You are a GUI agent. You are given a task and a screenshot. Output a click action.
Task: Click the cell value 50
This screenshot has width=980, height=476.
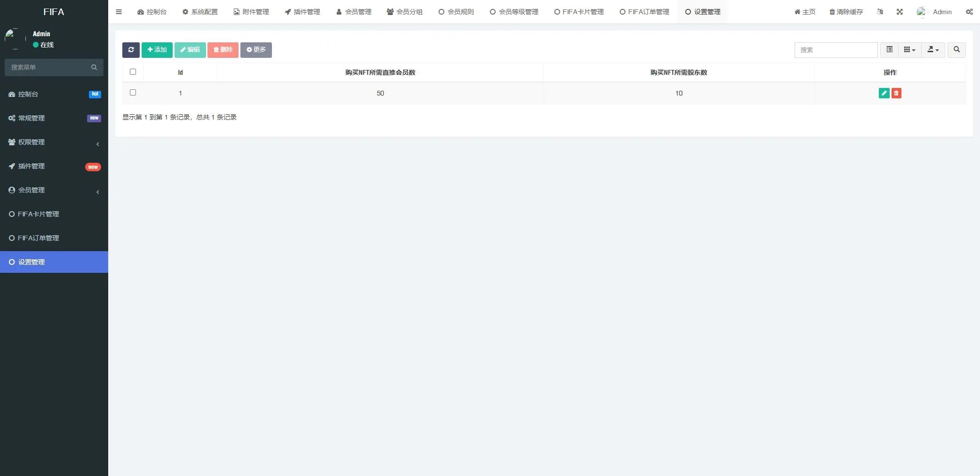pyautogui.click(x=380, y=93)
